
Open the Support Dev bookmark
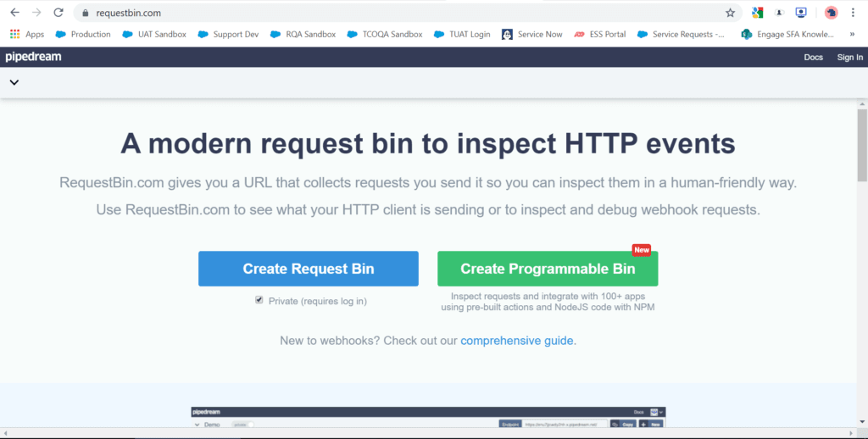click(228, 34)
